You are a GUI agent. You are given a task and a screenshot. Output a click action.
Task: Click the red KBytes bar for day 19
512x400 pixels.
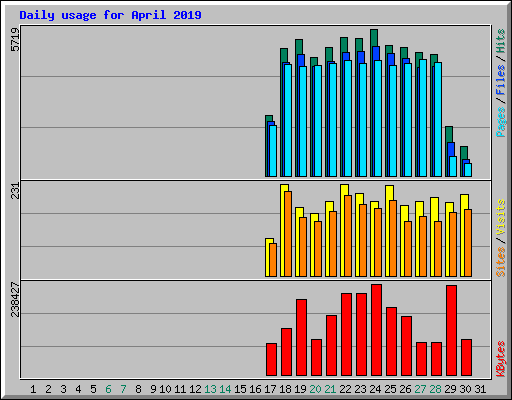301,338
